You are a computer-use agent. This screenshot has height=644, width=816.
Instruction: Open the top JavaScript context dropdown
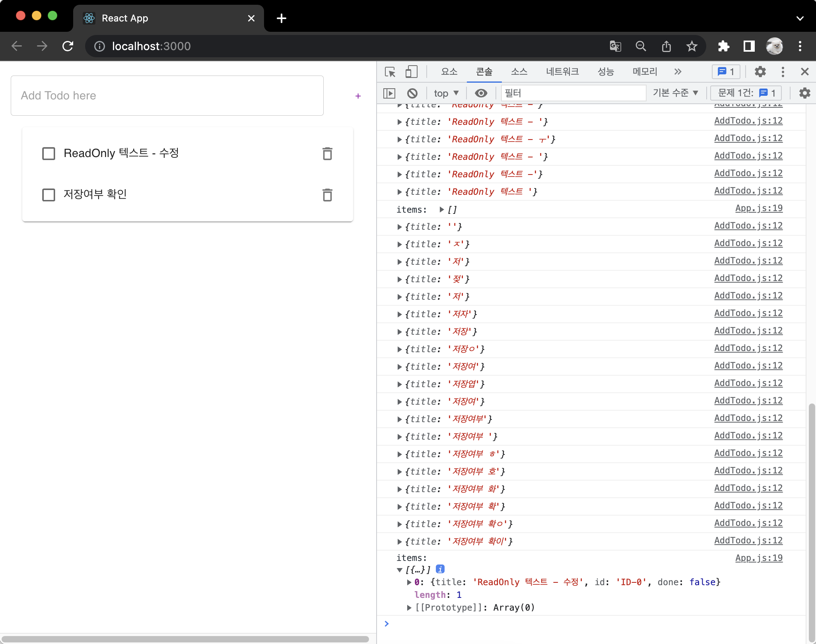(446, 93)
